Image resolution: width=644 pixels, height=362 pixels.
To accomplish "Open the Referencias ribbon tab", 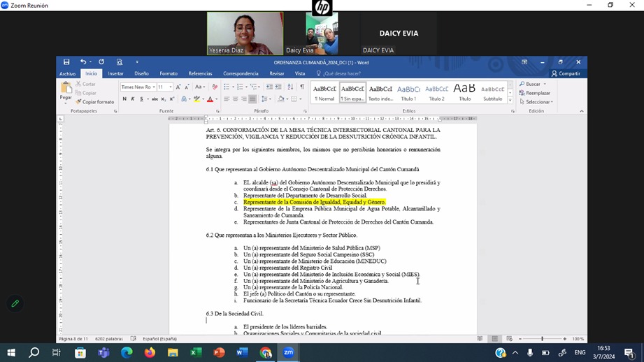I will pos(200,73).
